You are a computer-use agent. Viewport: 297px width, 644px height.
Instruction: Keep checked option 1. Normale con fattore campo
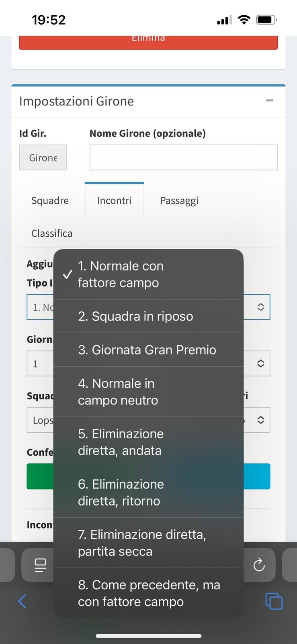point(148,274)
